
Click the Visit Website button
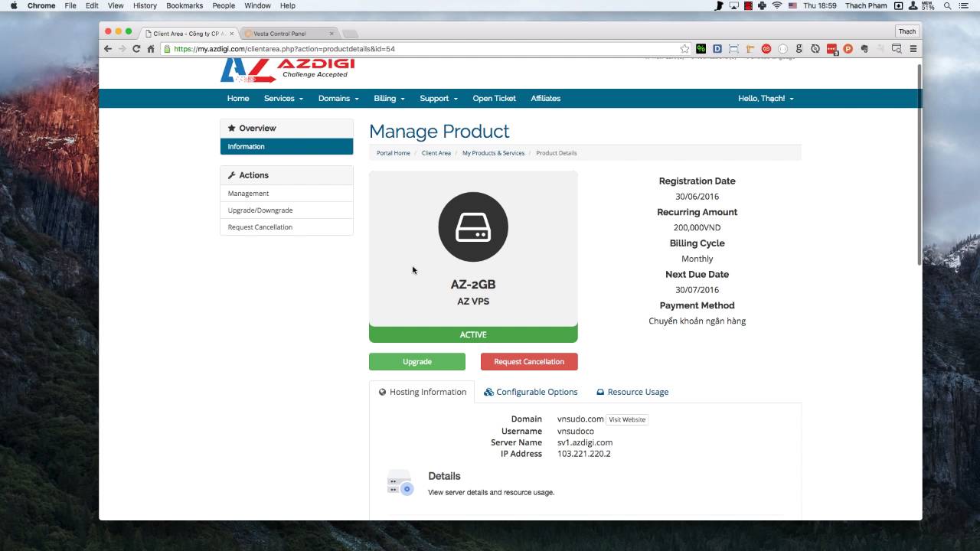click(x=627, y=419)
